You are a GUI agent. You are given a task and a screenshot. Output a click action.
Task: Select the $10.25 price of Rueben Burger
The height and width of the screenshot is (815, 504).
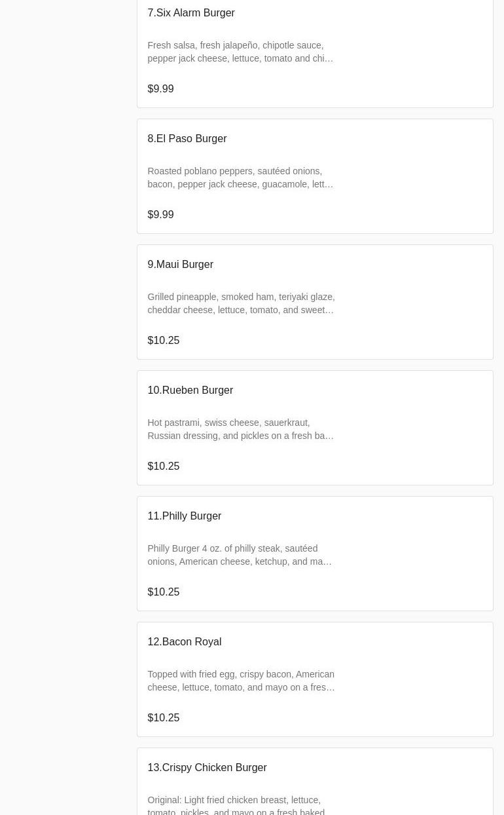pyautogui.click(x=163, y=466)
